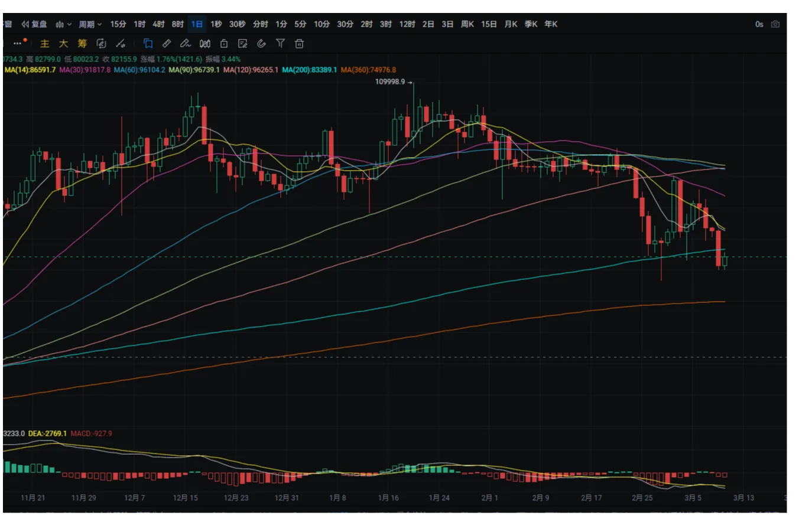Select the ruler measurement tool

click(167, 44)
